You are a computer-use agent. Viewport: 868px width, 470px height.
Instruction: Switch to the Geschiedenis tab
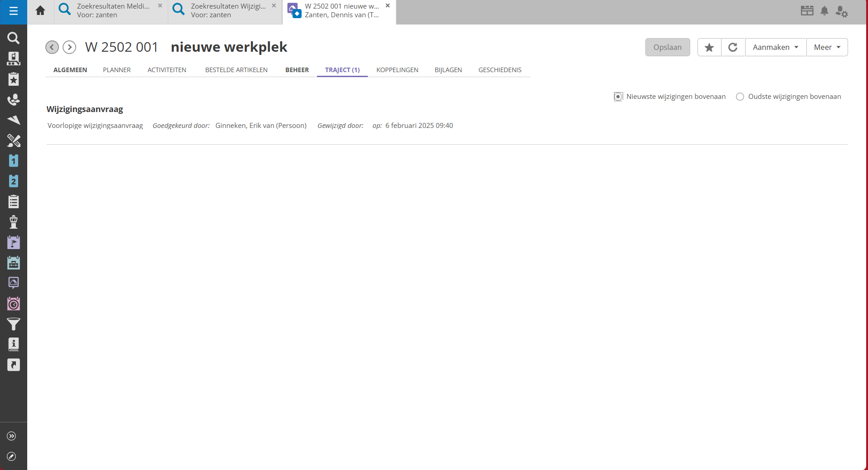(x=500, y=70)
